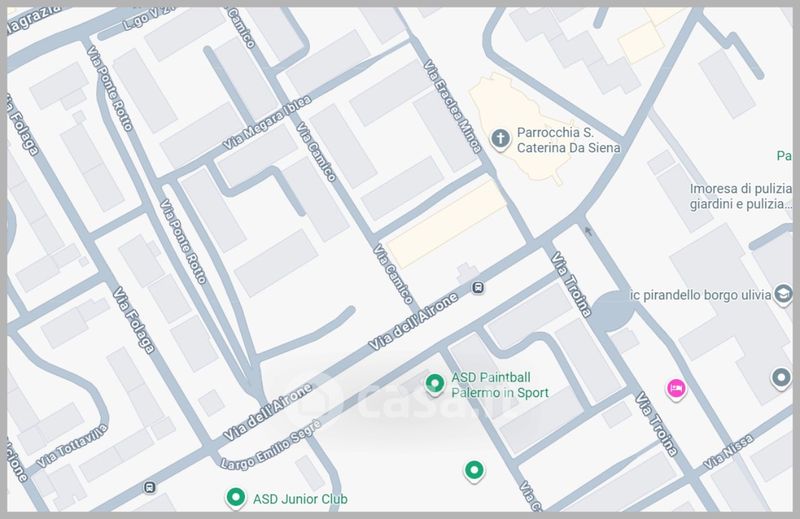
Task: Select the bus stop icon on Via dell'Airone
Action: 480,289
